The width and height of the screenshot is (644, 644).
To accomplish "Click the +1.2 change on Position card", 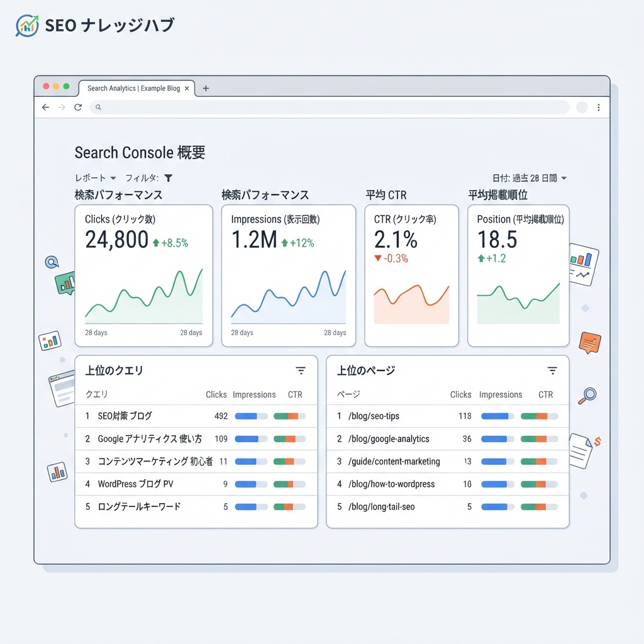I will click(x=492, y=258).
